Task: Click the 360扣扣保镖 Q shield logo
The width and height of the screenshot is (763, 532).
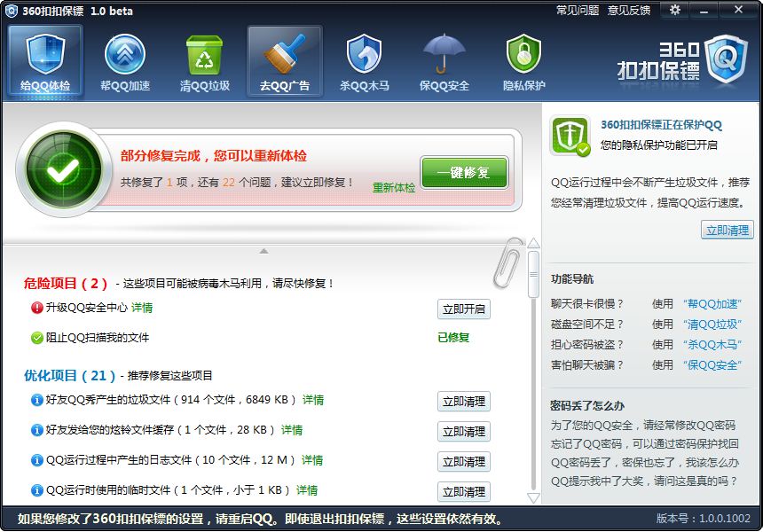Action: 726,59
